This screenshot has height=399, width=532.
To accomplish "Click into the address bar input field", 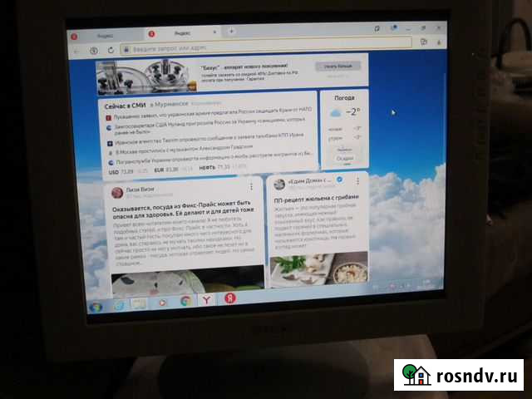I will (249, 49).
